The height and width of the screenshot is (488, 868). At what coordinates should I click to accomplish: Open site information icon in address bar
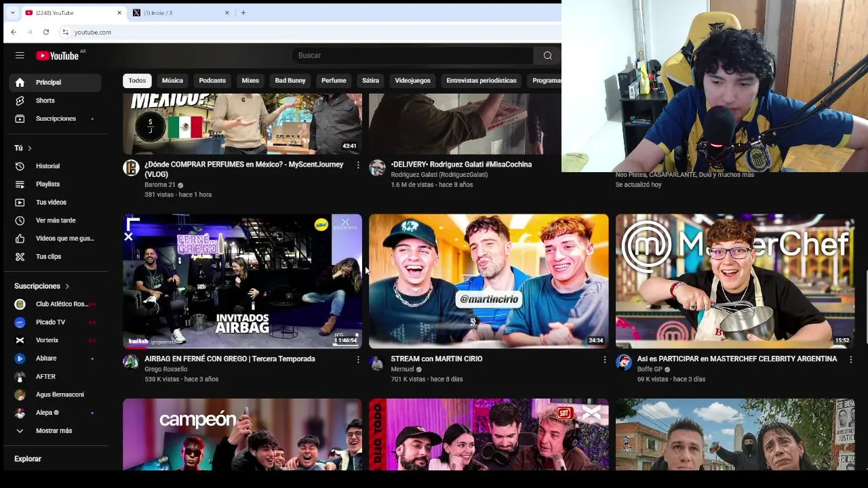[65, 32]
